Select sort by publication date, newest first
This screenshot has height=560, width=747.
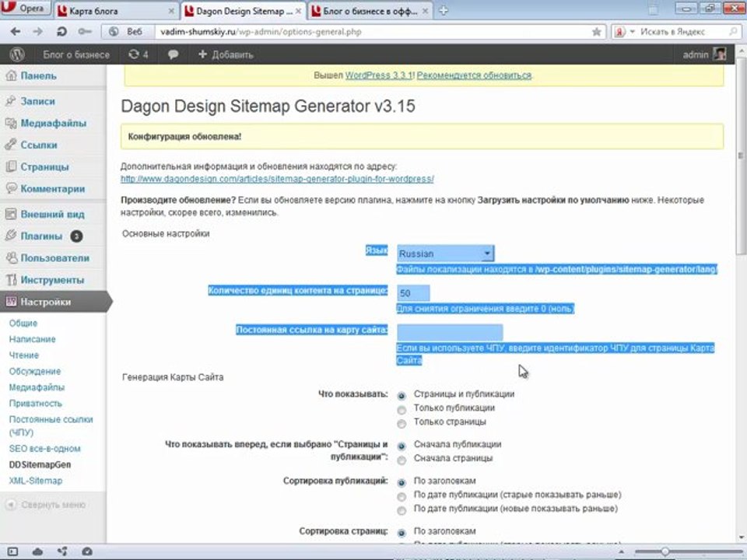[x=402, y=509]
